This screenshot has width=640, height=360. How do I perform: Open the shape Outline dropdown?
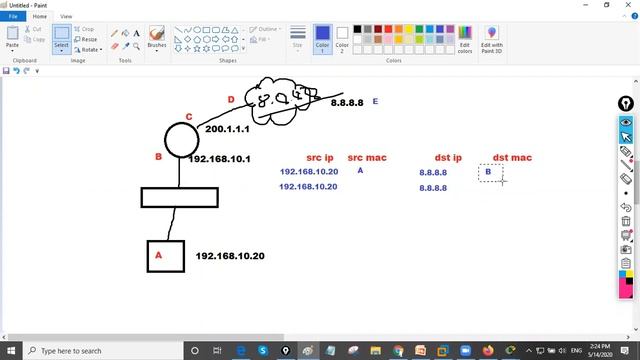point(265,29)
